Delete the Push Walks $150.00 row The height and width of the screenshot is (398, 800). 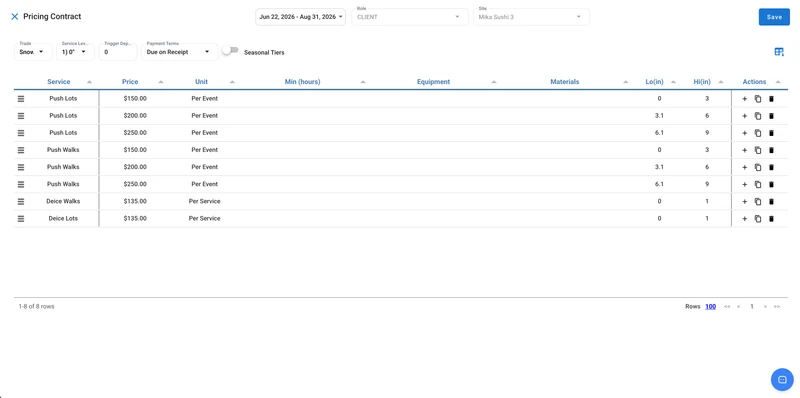[771, 150]
